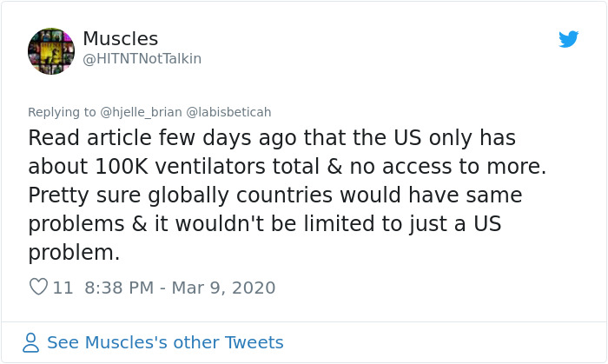Click the 8:38 PM tweet time
Viewport: 608px width, 364px height.
[x=121, y=288]
